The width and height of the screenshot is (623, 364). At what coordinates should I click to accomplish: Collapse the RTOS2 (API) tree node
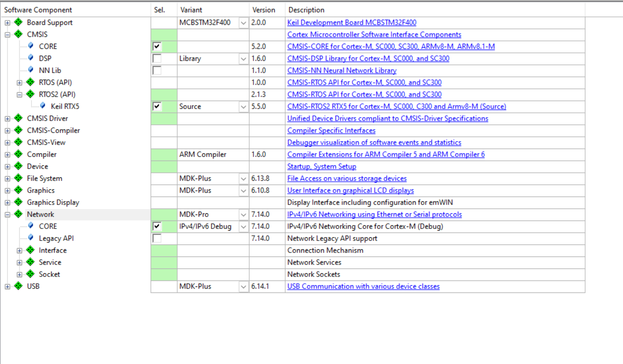tap(19, 95)
